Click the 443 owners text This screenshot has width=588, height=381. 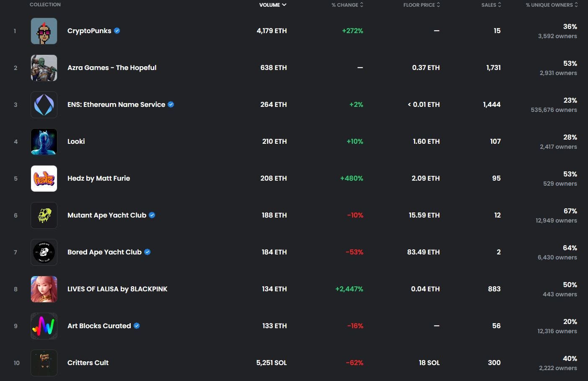(x=560, y=294)
